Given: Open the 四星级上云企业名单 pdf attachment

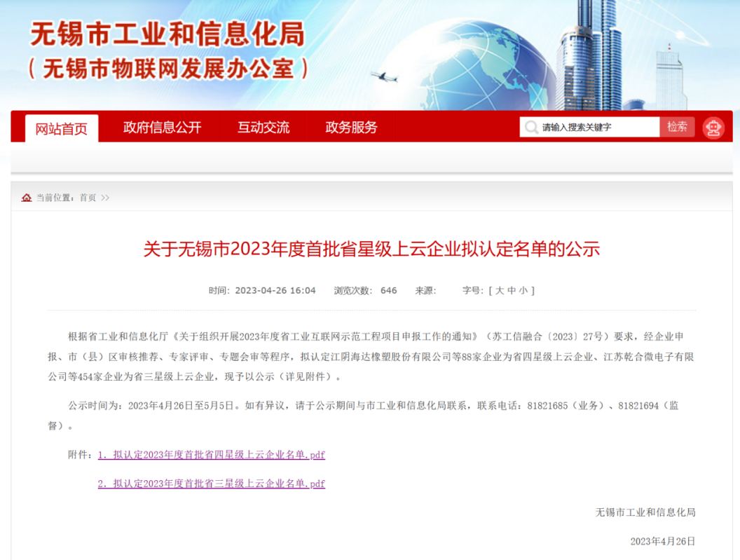Looking at the screenshot, I should [x=212, y=455].
